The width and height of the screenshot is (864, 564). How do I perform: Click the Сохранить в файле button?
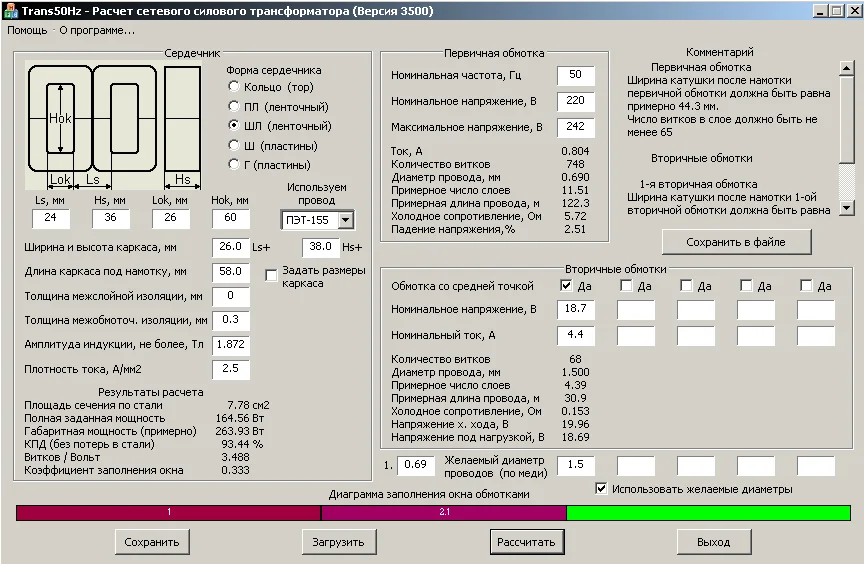[736, 242]
